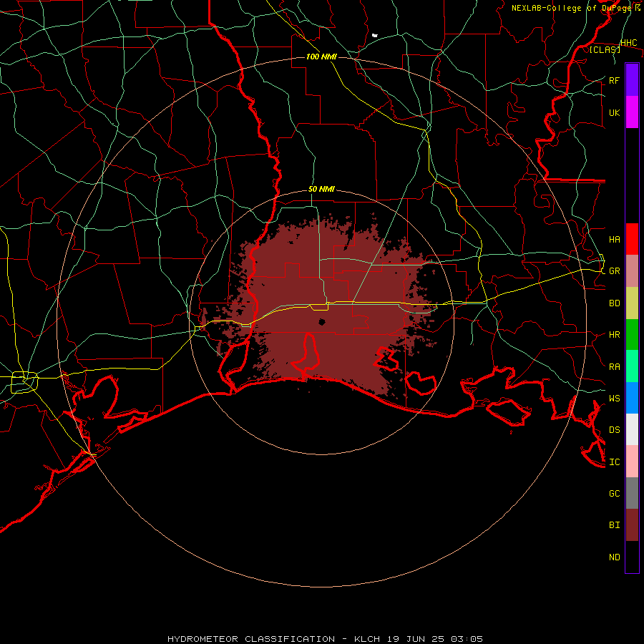Select the RA legend label
The image size is (644, 644).
(x=614, y=367)
